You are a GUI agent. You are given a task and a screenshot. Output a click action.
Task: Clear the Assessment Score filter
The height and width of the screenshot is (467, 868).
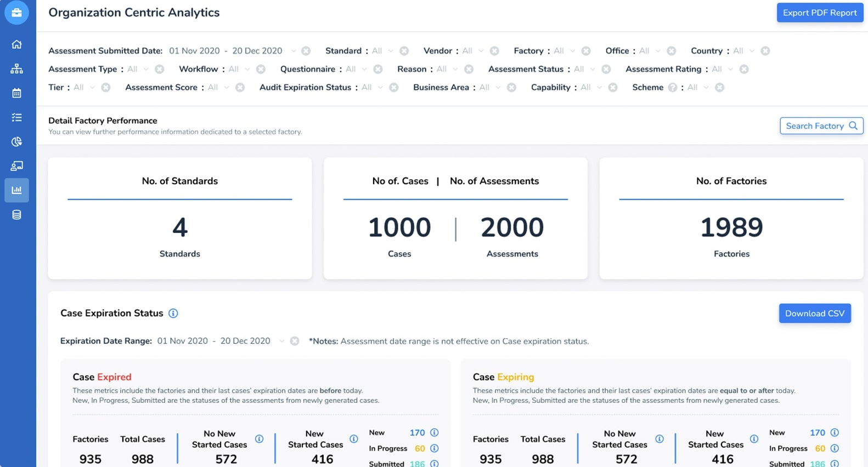pos(240,88)
